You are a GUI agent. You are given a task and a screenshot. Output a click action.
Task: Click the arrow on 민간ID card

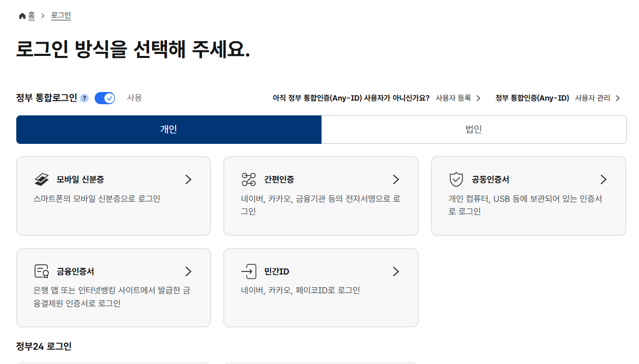pyautogui.click(x=396, y=271)
